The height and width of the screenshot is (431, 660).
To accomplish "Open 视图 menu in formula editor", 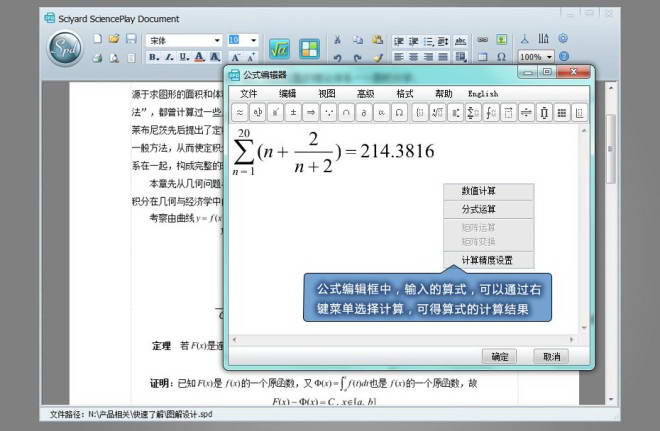I will pos(327,93).
